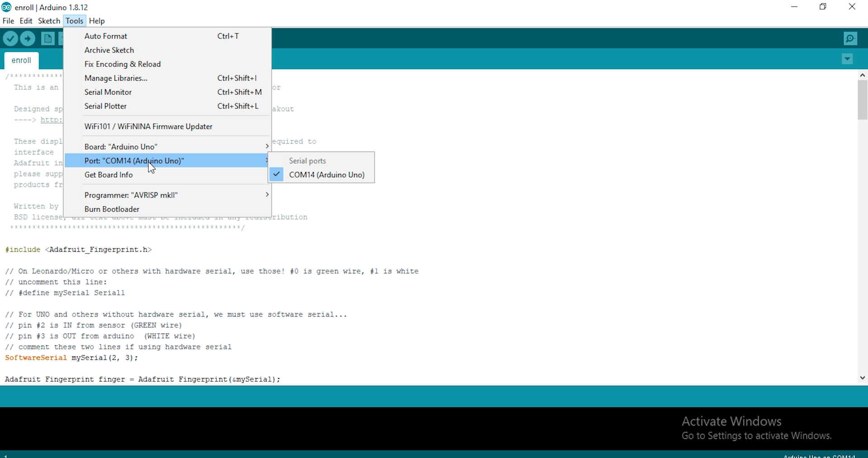Choose Auto Format from the Tools menu
868x458 pixels.
[106, 36]
